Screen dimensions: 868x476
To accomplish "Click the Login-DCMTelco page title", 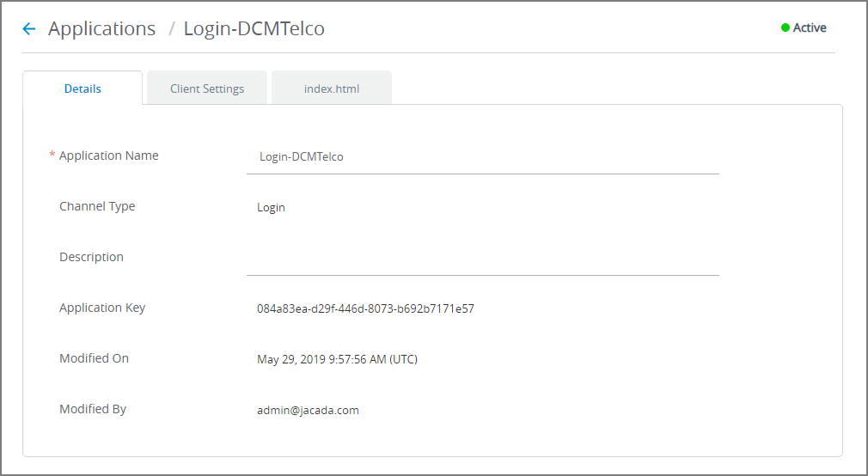I will [254, 28].
